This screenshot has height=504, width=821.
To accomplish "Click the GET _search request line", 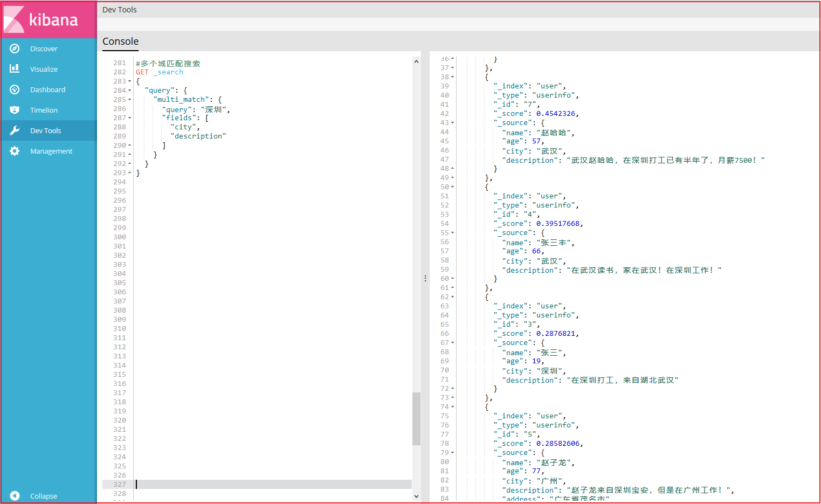I will [x=160, y=72].
